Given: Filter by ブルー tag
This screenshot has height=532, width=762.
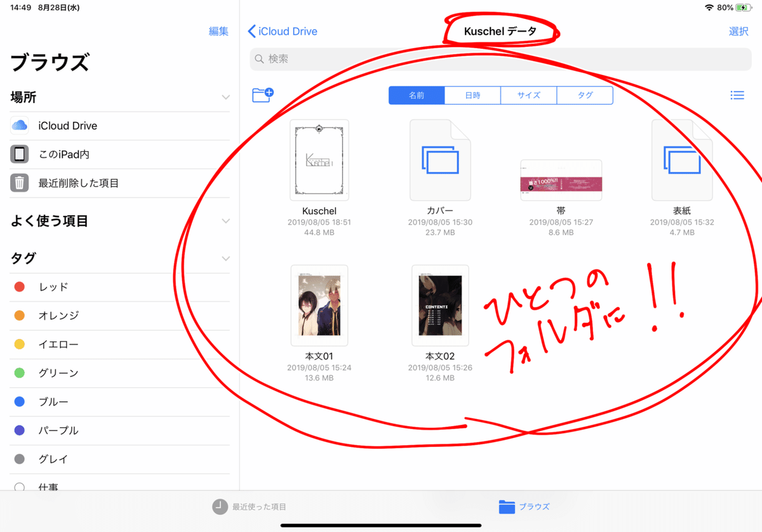Looking at the screenshot, I should pos(120,402).
